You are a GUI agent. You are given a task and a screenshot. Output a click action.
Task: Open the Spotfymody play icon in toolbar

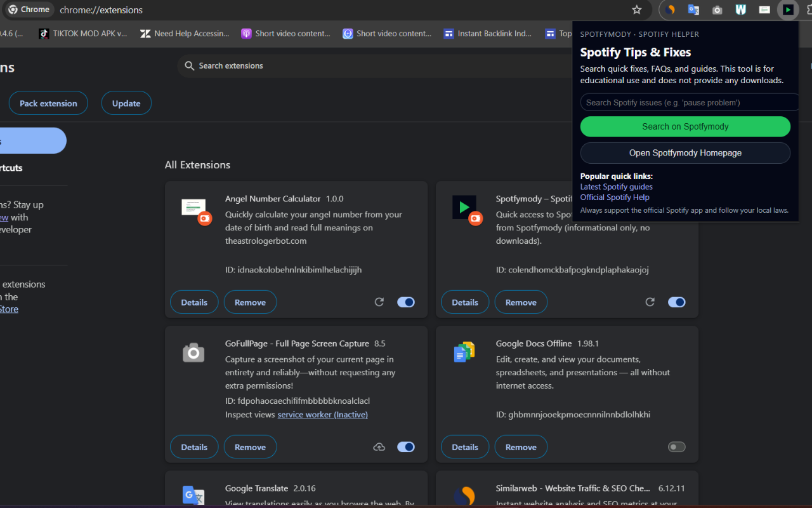(788, 10)
